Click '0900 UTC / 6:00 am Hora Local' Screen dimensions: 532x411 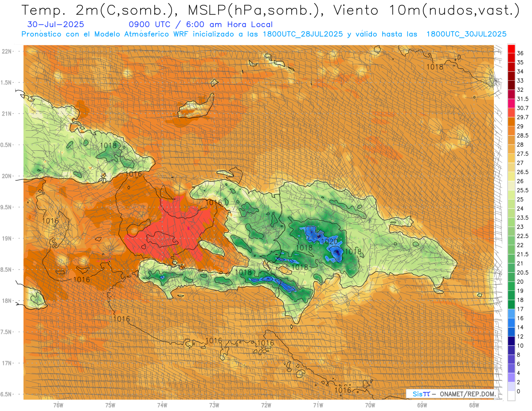(201, 24)
